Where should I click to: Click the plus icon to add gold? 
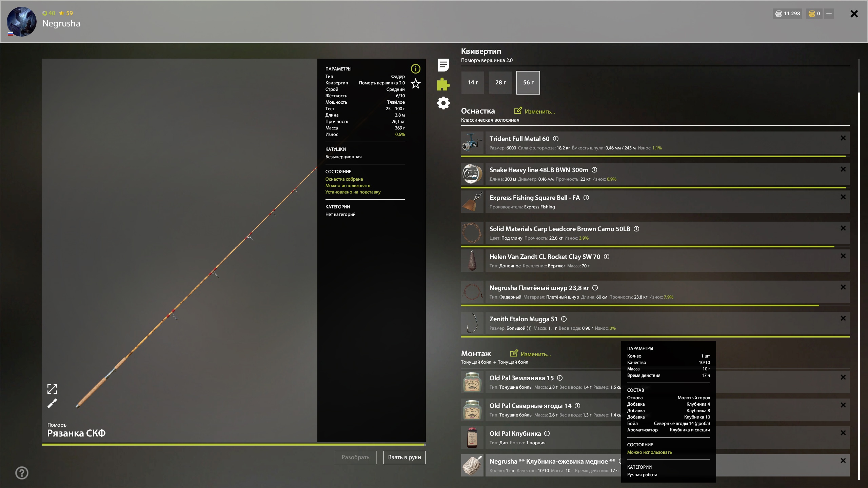pyautogui.click(x=829, y=14)
